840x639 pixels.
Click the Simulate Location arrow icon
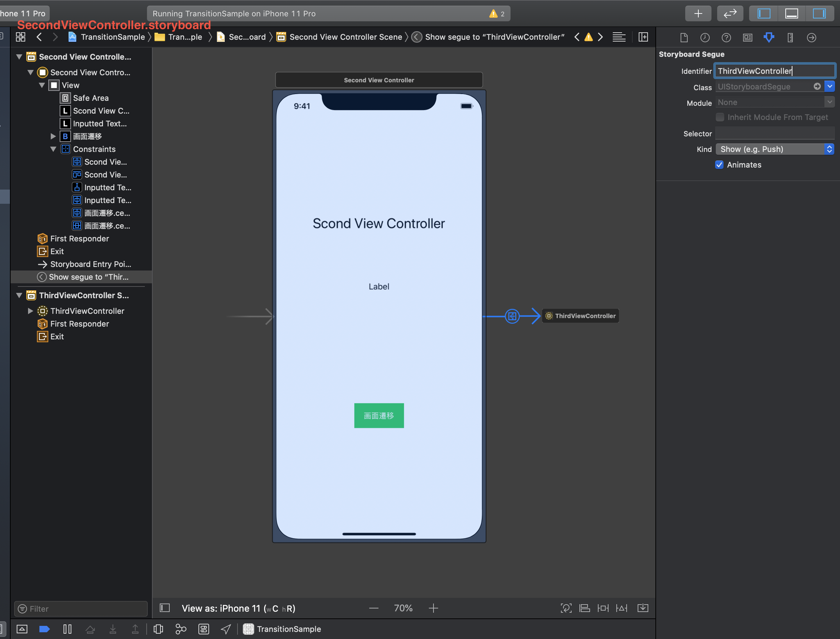tap(226, 629)
